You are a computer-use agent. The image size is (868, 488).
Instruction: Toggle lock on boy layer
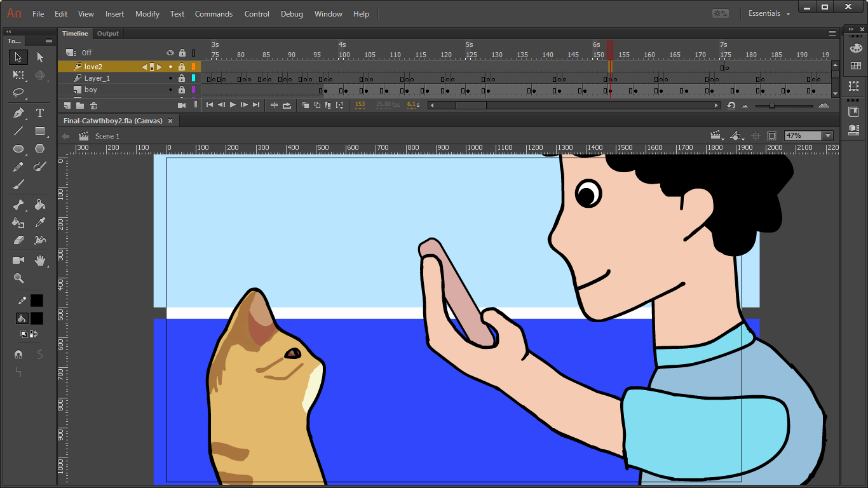pyautogui.click(x=182, y=90)
